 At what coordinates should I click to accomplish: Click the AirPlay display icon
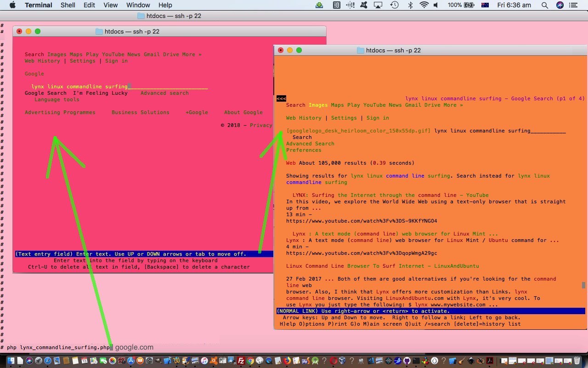(378, 5)
